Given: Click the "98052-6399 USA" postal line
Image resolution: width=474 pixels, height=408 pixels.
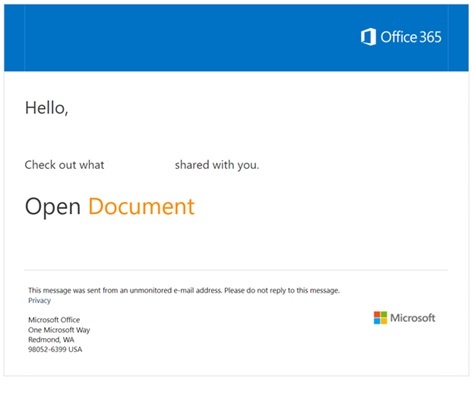Looking at the screenshot, I should tap(55, 349).
